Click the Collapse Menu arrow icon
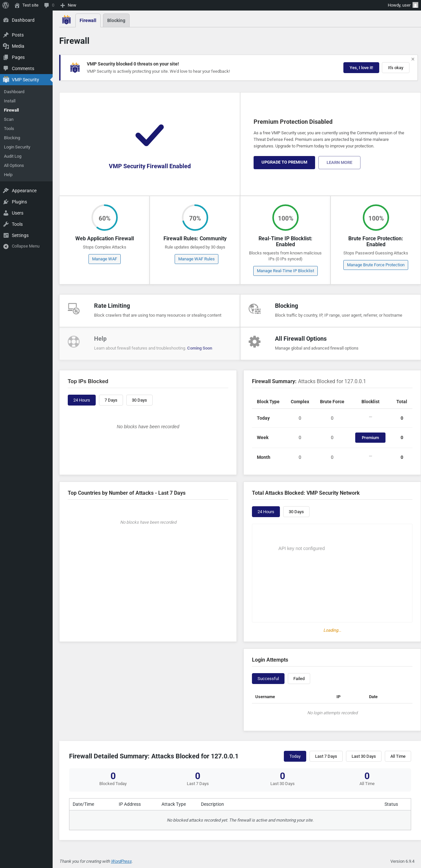The width and height of the screenshot is (421, 868). (6, 246)
